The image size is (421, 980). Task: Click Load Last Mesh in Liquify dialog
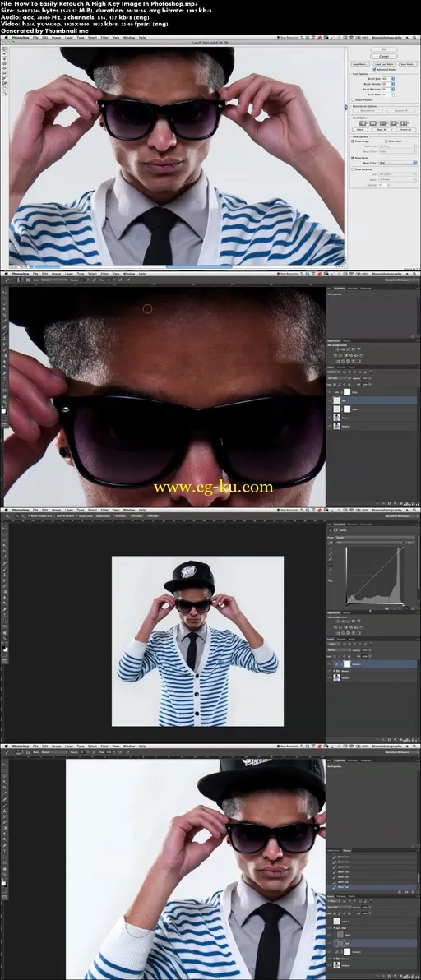point(384,64)
